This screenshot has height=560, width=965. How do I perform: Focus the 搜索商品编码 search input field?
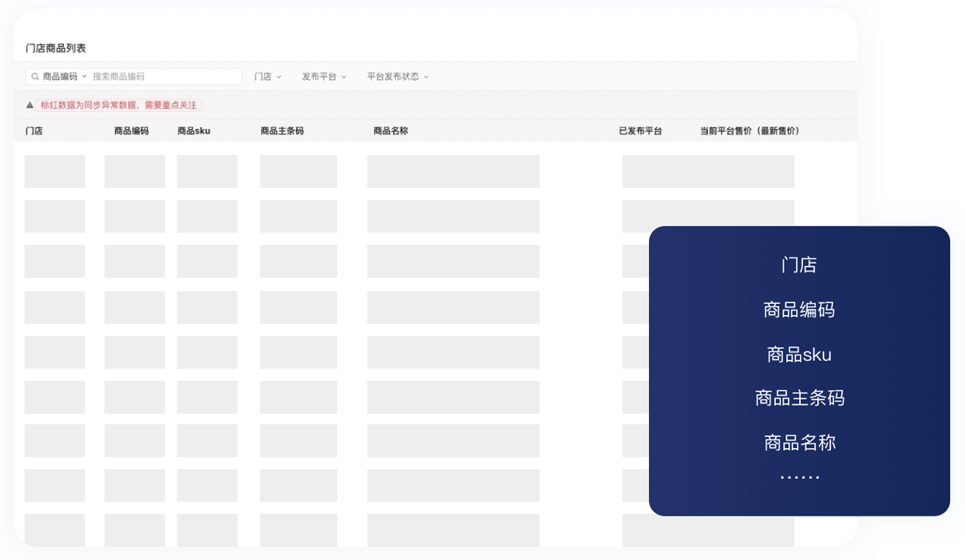coord(163,77)
